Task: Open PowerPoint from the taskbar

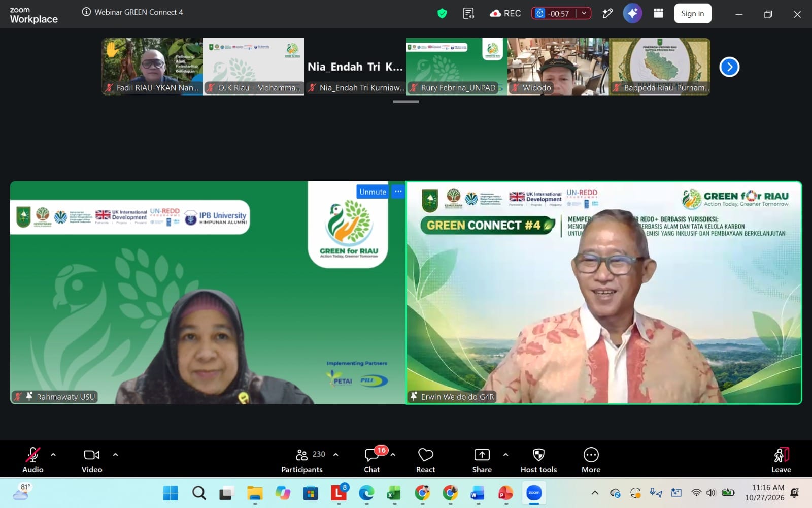Action: (x=505, y=493)
